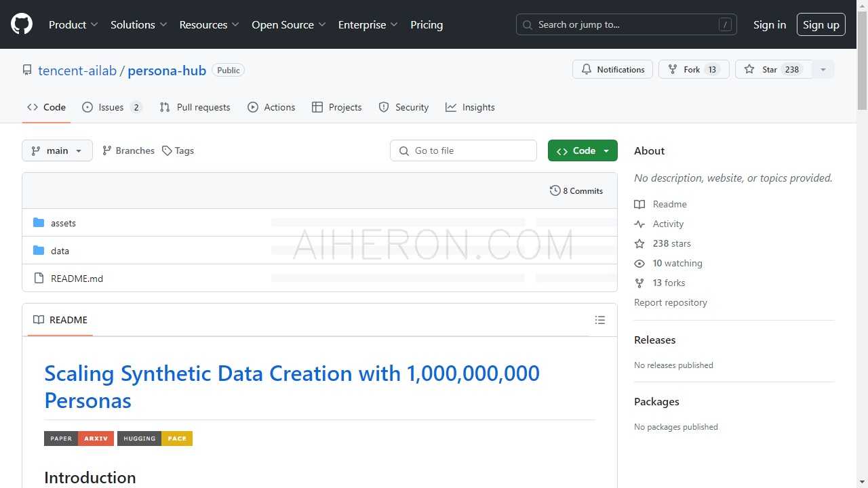
Task: Select the Code tab
Action: [x=46, y=107]
